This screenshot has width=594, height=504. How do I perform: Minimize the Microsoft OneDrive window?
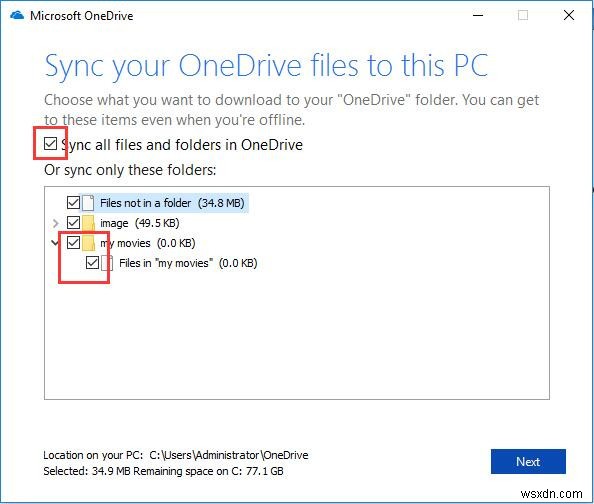click(478, 16)
